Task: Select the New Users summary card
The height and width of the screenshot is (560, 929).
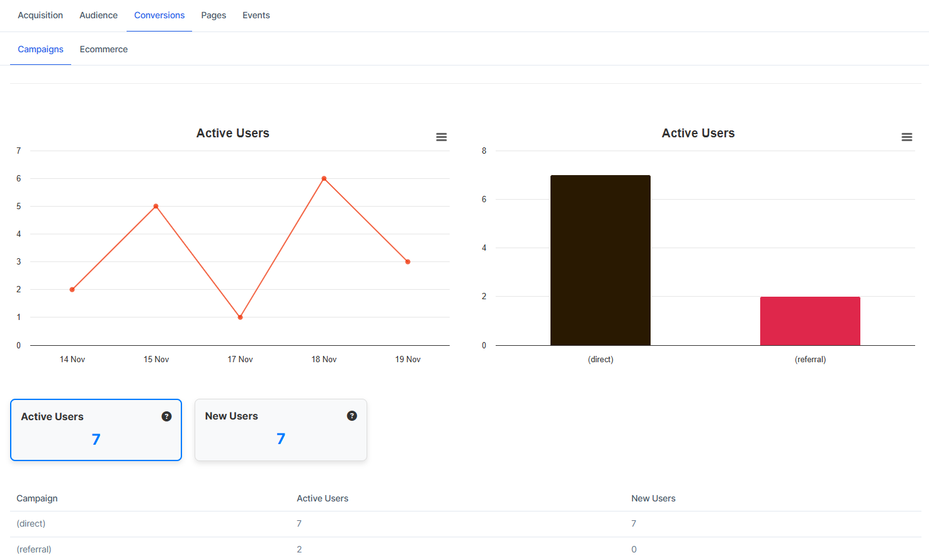Action: tap(280, 430)
